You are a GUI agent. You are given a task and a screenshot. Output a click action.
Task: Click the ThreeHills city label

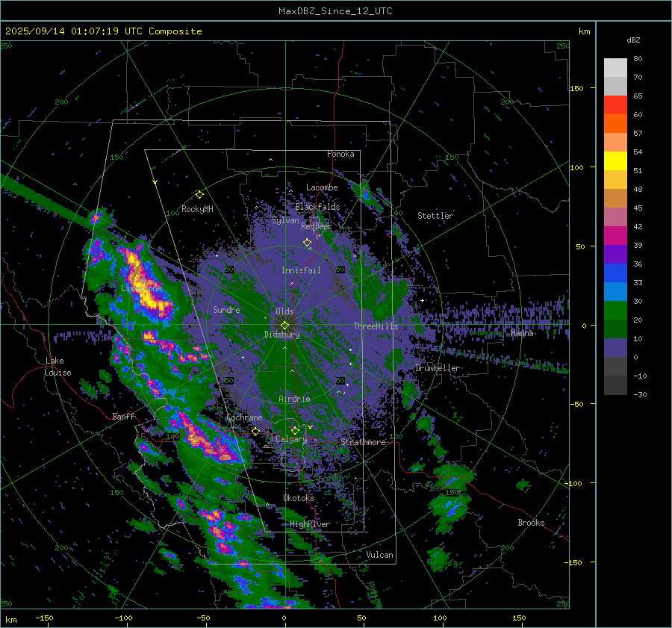pos(376,326)
